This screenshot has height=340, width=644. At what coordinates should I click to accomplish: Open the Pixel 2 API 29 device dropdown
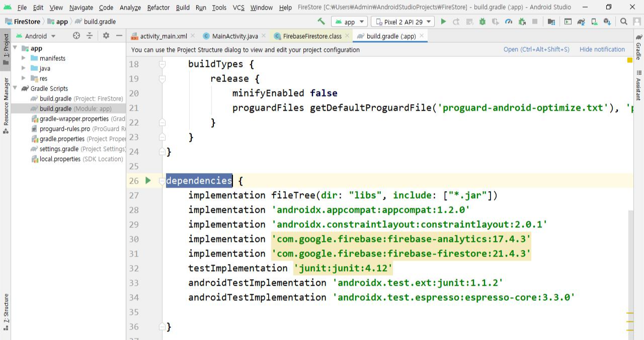tap(403, 22)
